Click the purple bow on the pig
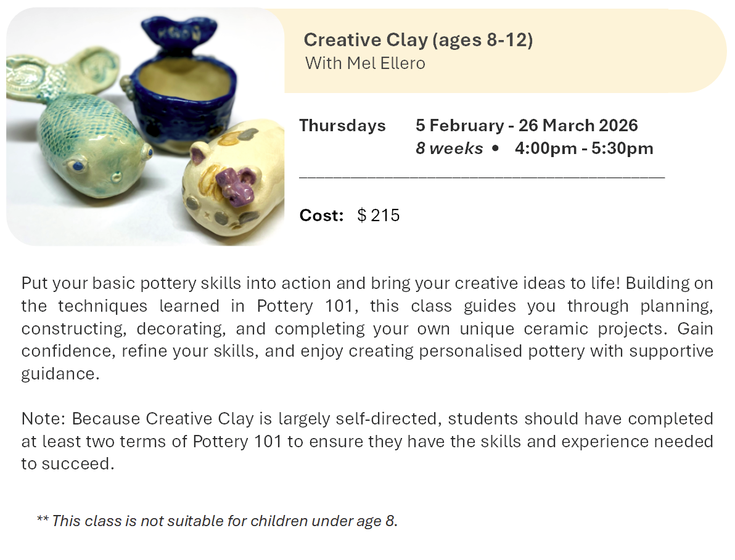 tap(236, 185)
